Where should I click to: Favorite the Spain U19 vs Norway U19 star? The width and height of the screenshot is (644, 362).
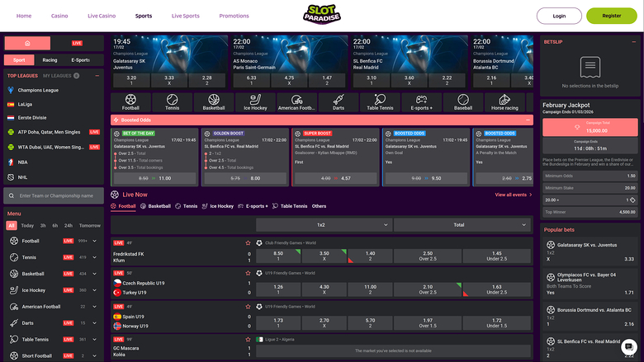pyautogui.click(x=248, y=307)
